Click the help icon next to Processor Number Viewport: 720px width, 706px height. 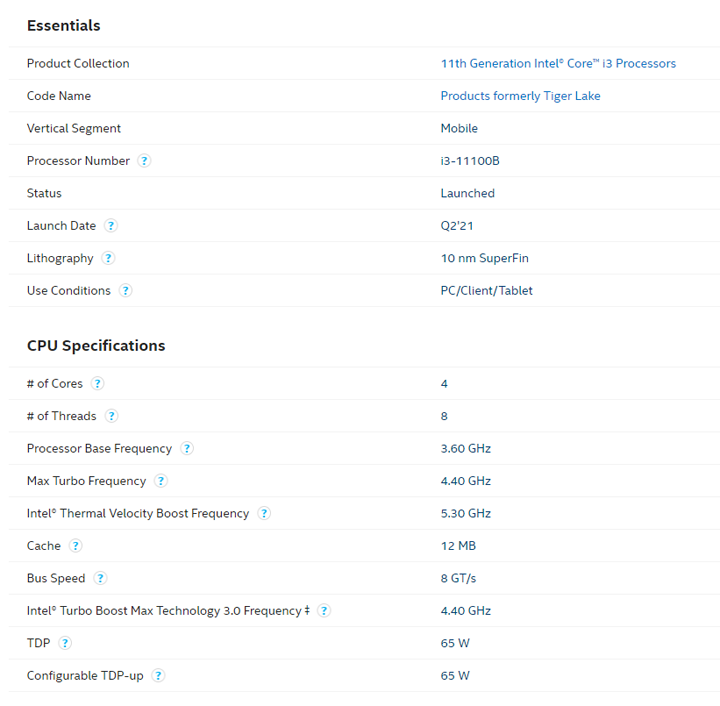(x=144, y=161)
